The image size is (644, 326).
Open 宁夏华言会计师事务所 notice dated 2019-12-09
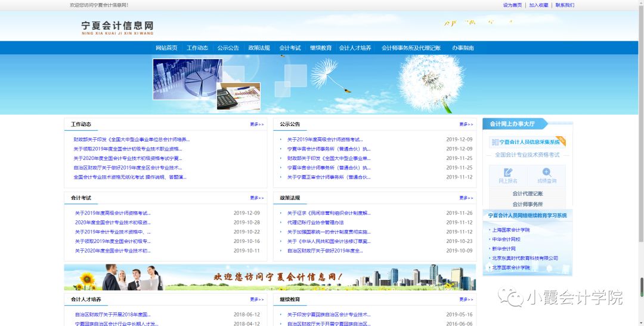pyautogui.click(x=329, y=149)
